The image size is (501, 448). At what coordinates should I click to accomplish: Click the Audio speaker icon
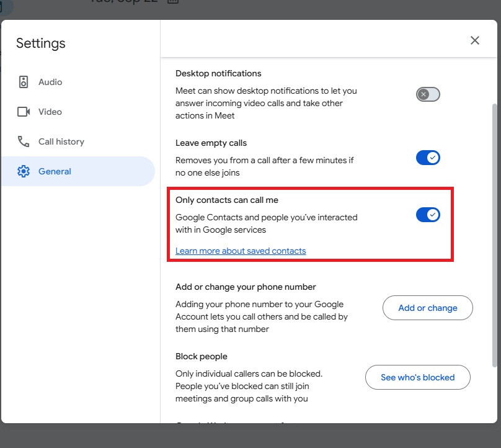point(24,82)
